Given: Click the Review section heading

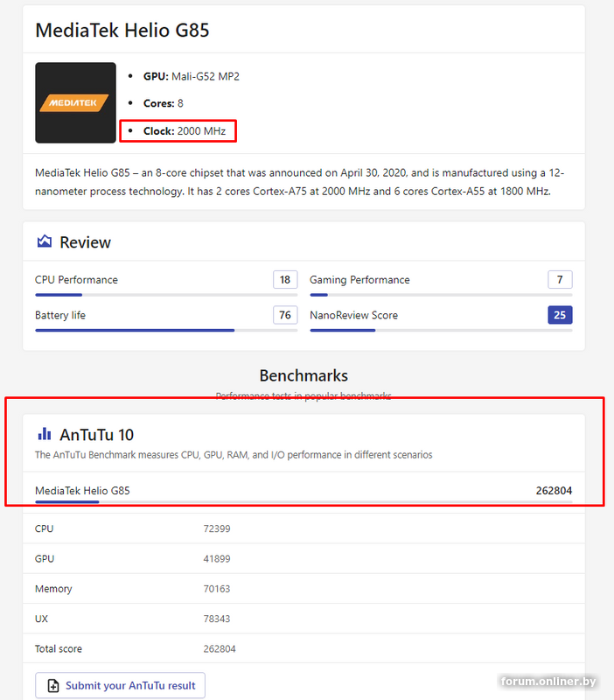Looking at the screenshot, I should (85, 242).
